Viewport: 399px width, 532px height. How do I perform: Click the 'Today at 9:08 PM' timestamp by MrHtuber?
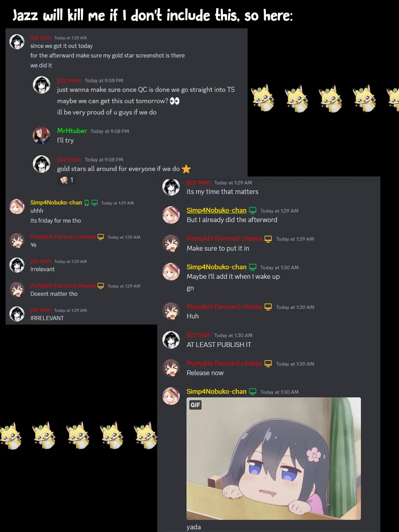click(110, 131)
